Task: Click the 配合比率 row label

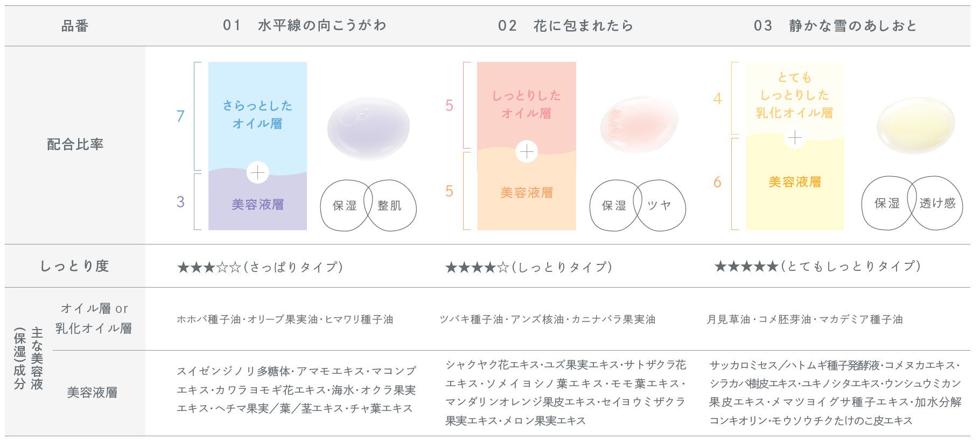Action: tap(75, 144)
